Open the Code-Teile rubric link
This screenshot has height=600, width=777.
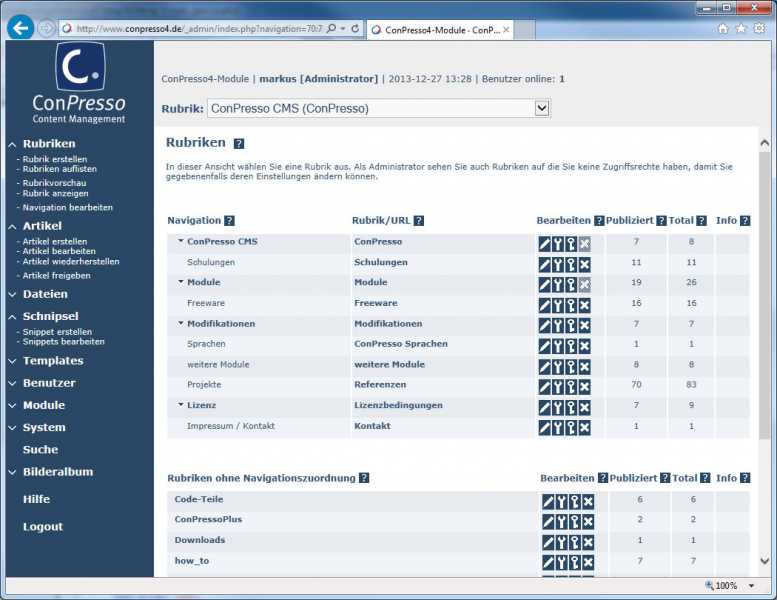[x=199, y=499]
